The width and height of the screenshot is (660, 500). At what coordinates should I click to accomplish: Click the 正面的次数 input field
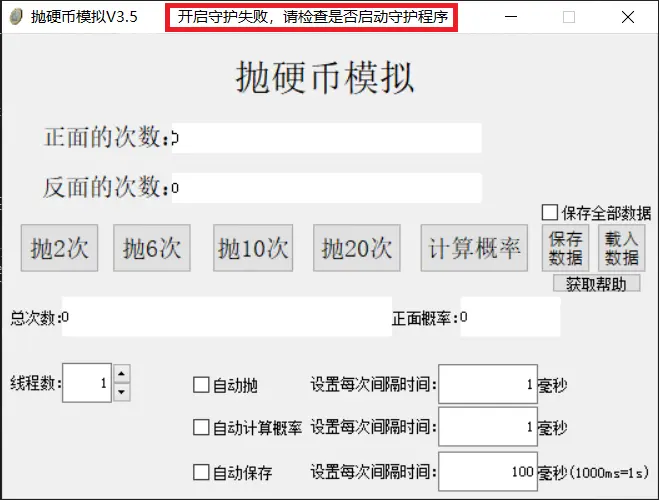326,138
